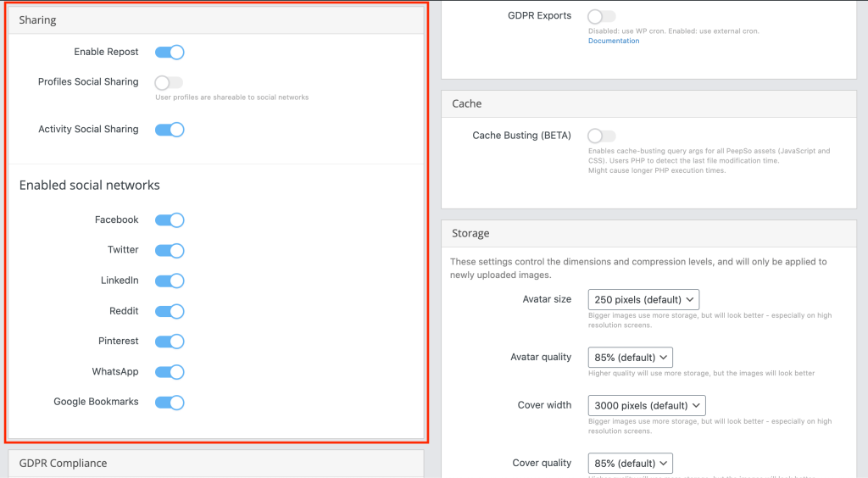Open the GDPR Exports Documentation link
The height and width of the screenshot is (478, 868).
pos(614,41)
